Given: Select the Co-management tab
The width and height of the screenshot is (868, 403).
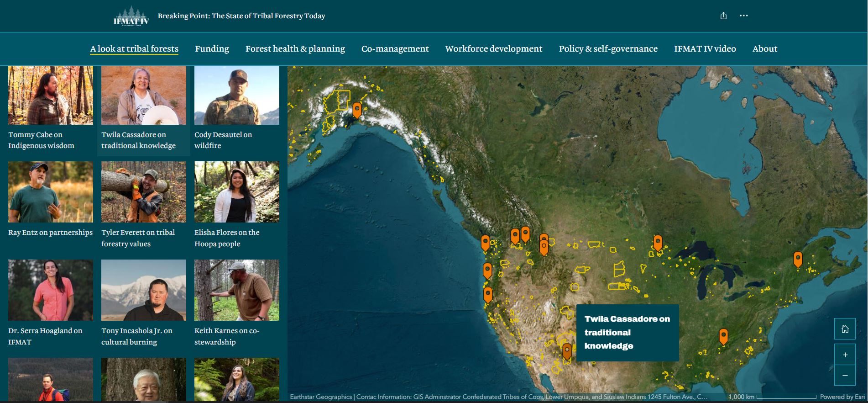Looking at the screenshot, I should 395,49.
